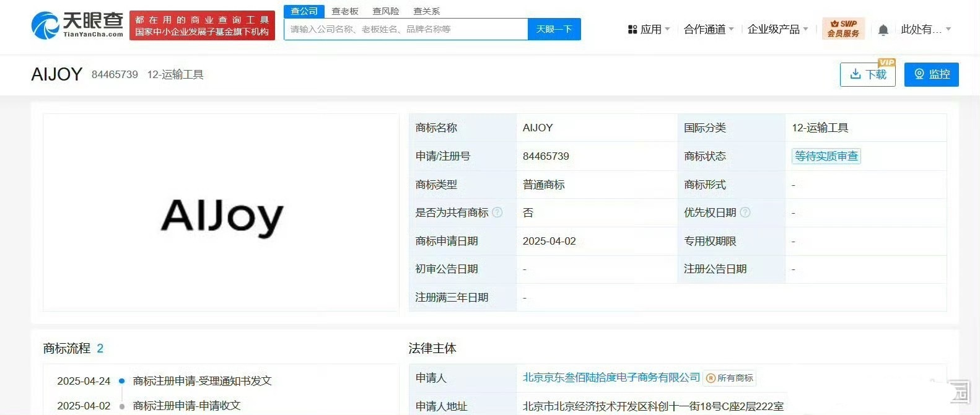Viewport: 980px width, 415px height.
Task: Switch to the 查公司 search tab
Action: [x=304, y=11]
